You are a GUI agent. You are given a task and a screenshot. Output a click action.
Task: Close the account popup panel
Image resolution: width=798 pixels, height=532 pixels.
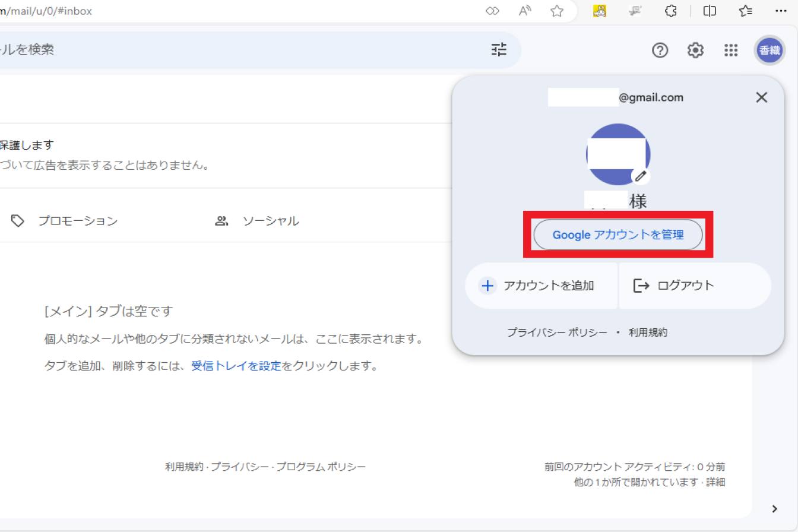tap(761, 98)
